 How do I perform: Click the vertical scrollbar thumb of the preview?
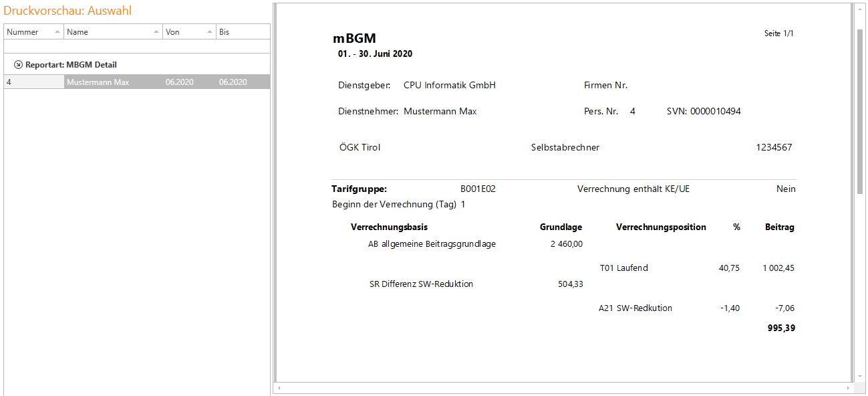point(860,112)
